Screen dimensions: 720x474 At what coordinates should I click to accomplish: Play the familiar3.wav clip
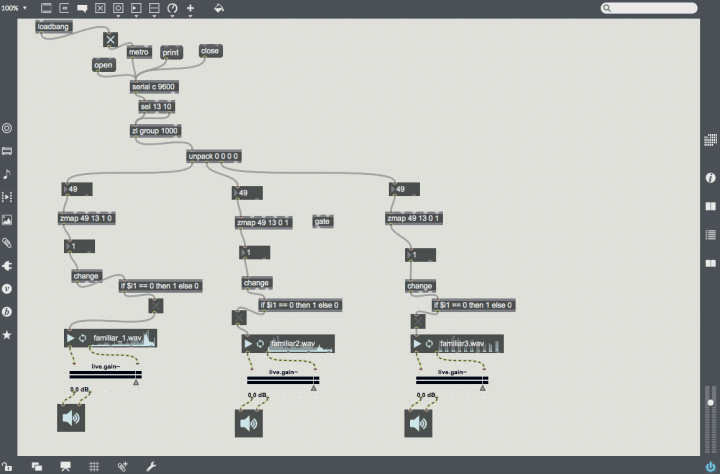pyautogui.click(x=417, y=344)
